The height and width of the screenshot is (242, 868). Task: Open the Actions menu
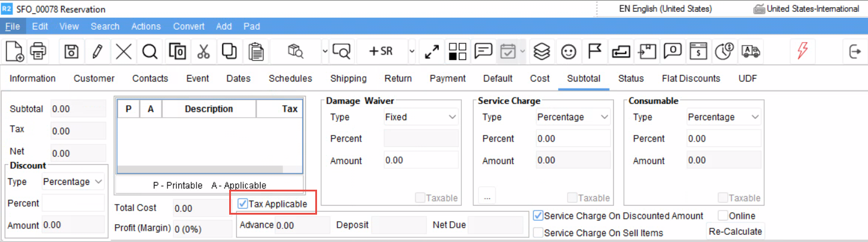pos(146,26)
